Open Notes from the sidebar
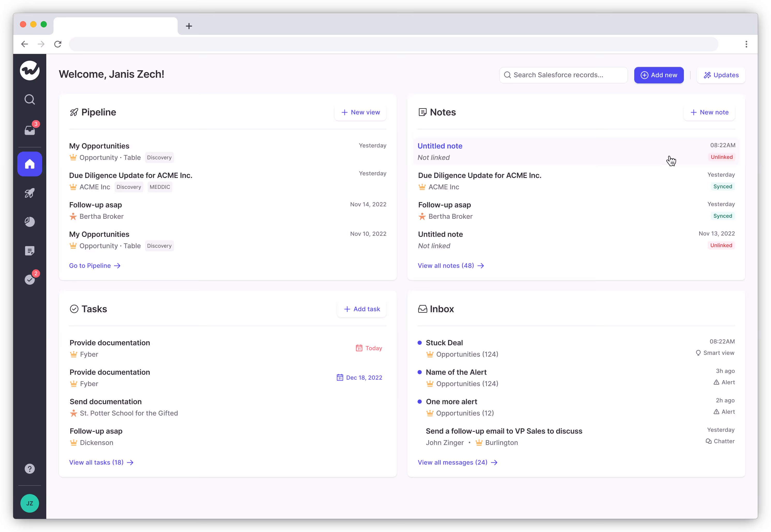The image size is (771, 532). click(x=29, y=251)
